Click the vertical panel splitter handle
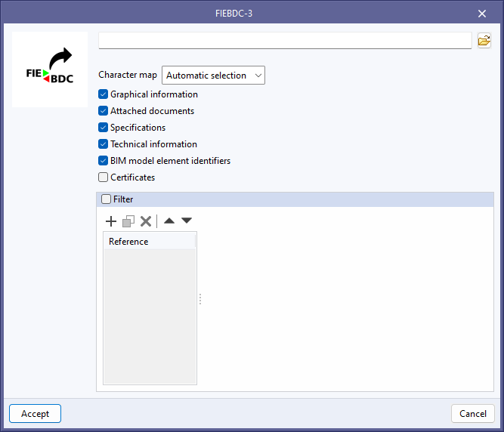Viewport: 504px width, 432px height. (x=200, y=299)
